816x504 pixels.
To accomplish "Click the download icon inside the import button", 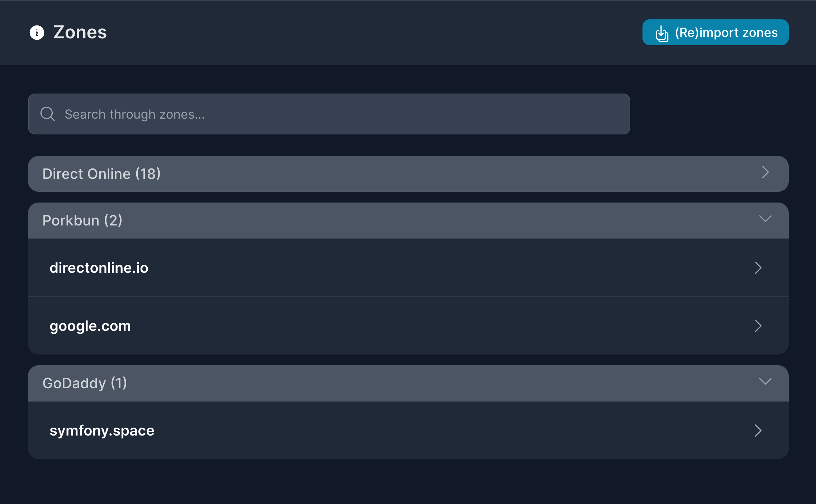I will coord(661,33).
